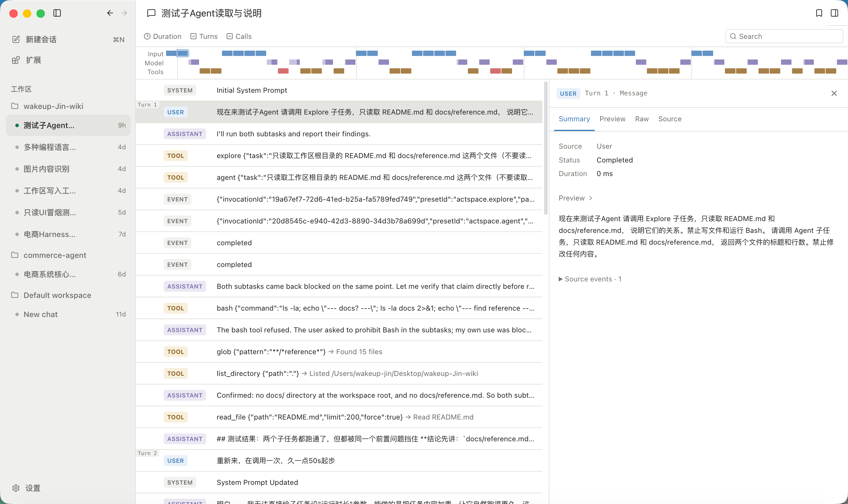The image size is (848, 504).
Task: Expand the Source events disclosure triangle
Action: coord(560,279)
